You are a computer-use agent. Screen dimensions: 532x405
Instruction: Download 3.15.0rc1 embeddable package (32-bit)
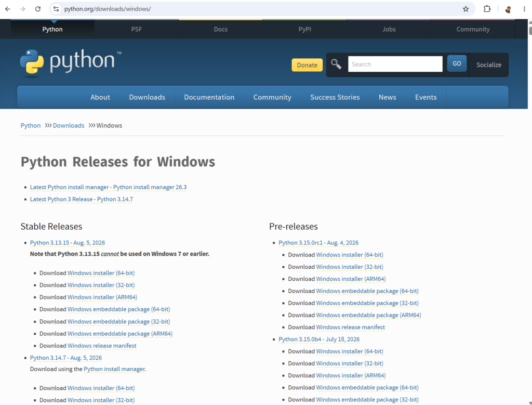coord(367,303)
